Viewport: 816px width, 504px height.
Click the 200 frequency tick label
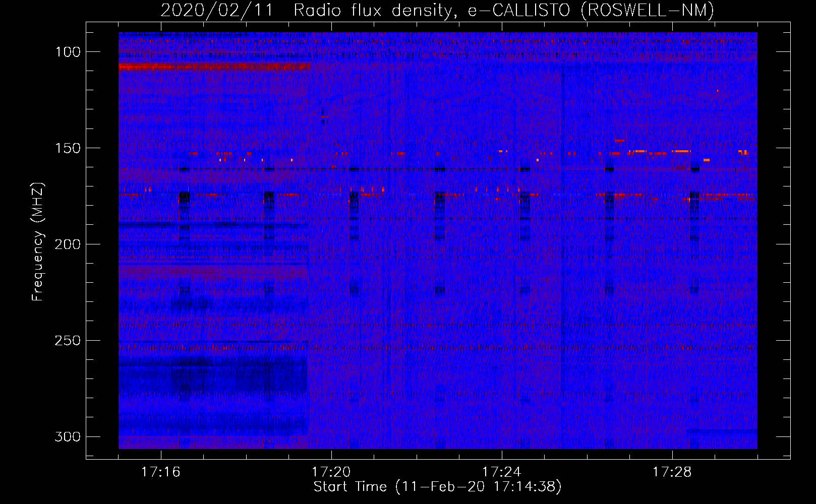(x=68, y=244)
